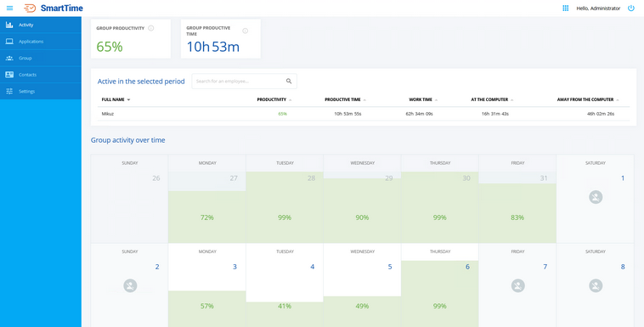
Task: Open Tuesday 4 cell showing 41%
Action: point(285,285)
